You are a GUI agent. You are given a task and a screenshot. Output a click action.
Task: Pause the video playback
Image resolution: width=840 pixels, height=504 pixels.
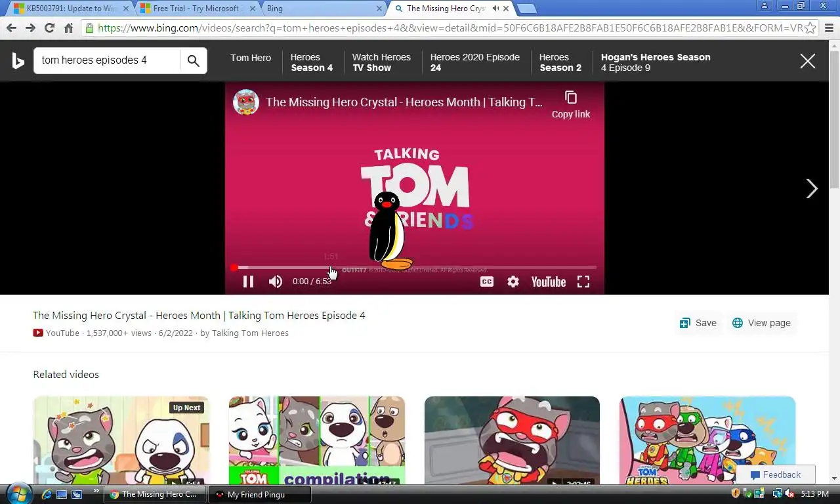(x=248, y=282)
